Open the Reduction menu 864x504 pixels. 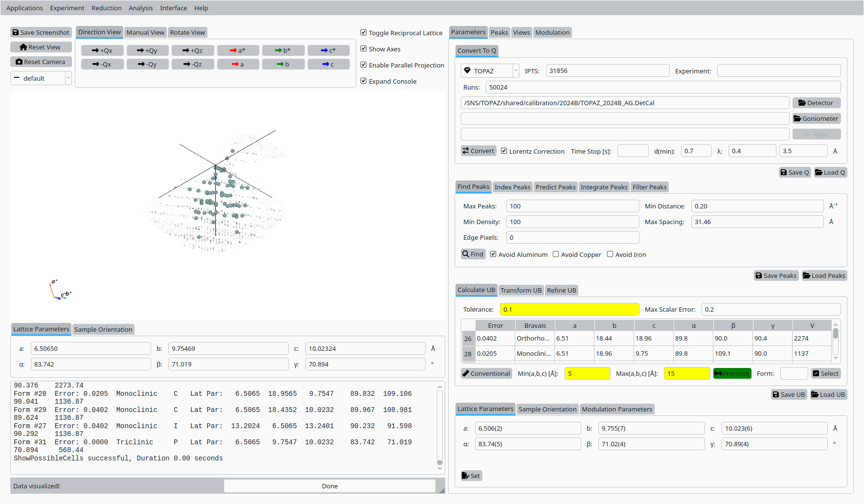tap(106, 8)
